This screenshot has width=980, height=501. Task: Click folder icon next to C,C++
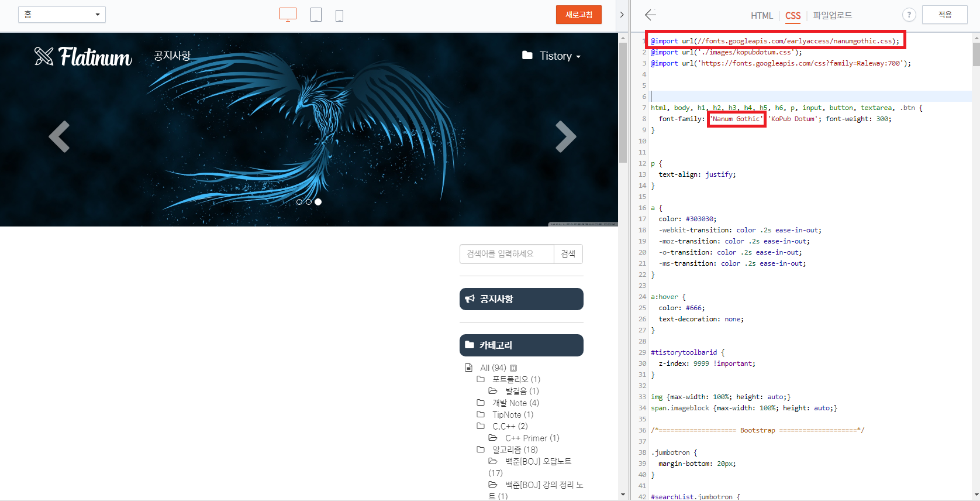[481, 426]
